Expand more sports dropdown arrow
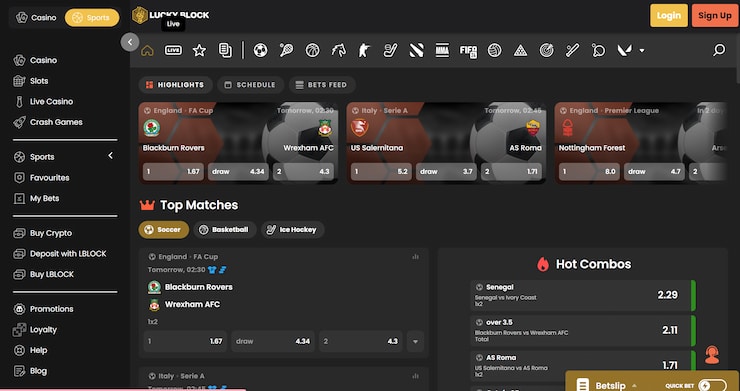Screen dimensions: 740x391 pyautogui.click(x=642, y=51)
